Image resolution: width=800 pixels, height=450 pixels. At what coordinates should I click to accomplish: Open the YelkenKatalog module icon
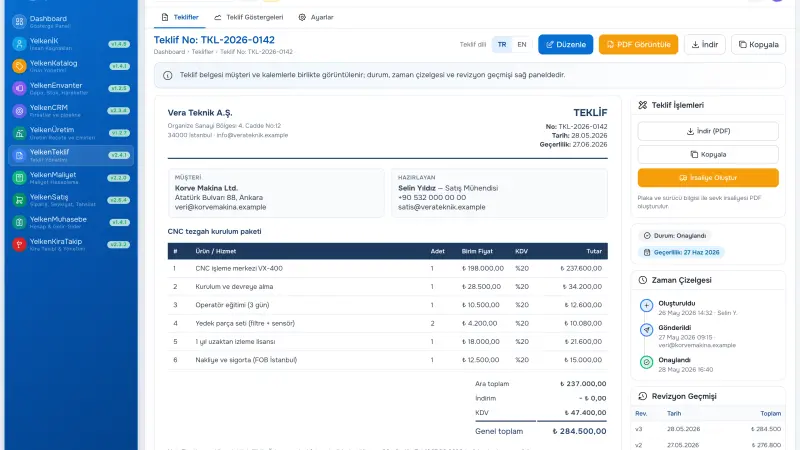pyautogui.click(x=19, y=66)
